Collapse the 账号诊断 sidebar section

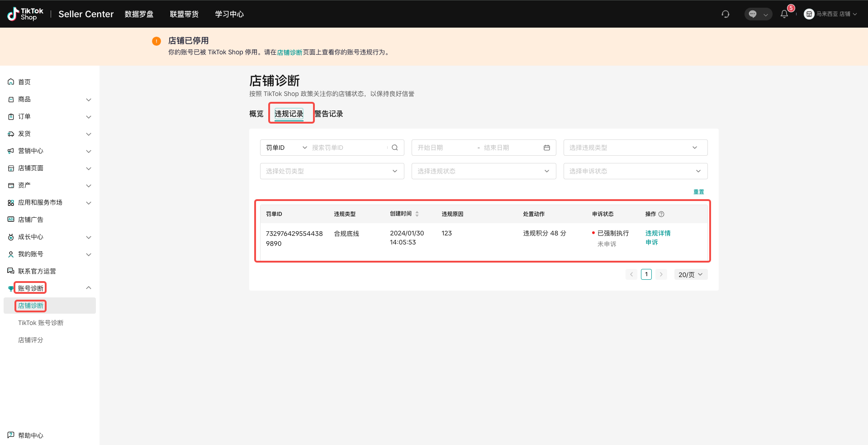click(89, 288)
